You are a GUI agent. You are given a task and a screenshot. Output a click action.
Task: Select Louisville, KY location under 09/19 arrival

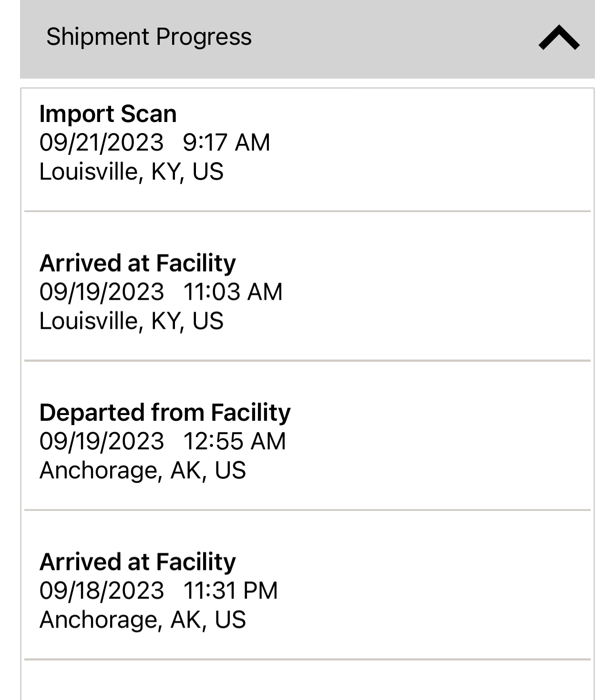tap(131, 321)
